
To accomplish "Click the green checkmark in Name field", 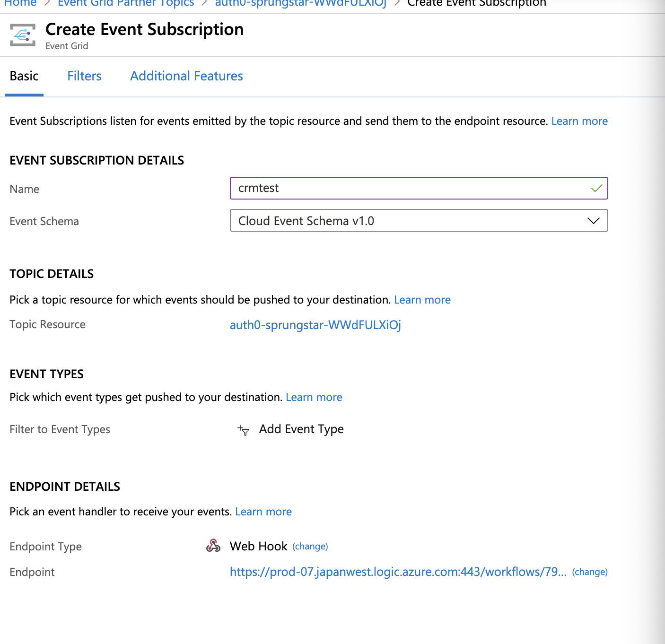I will [x=596, y=188].
